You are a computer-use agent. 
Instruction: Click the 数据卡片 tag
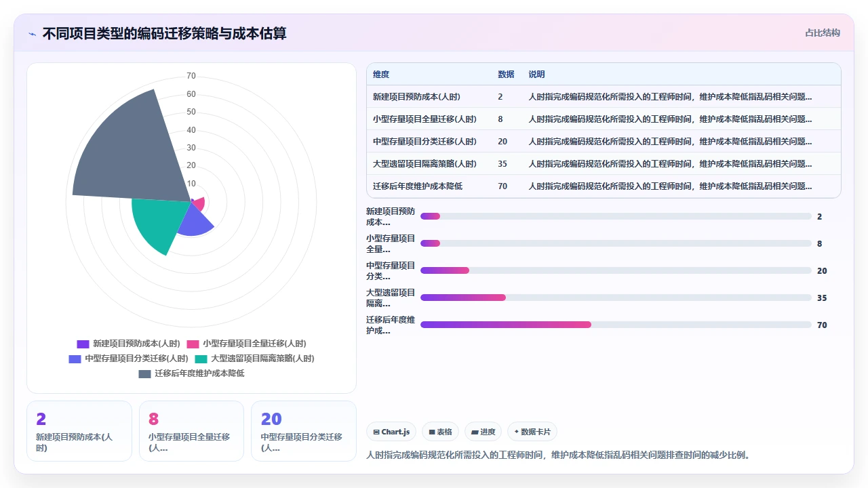(x=532, y=432)
